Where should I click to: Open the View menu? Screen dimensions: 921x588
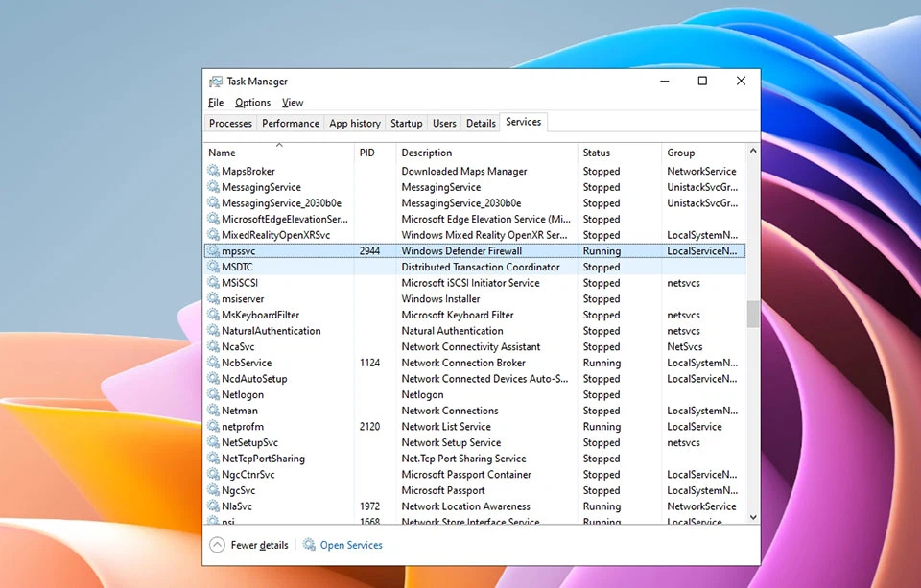tap(293, 103)
